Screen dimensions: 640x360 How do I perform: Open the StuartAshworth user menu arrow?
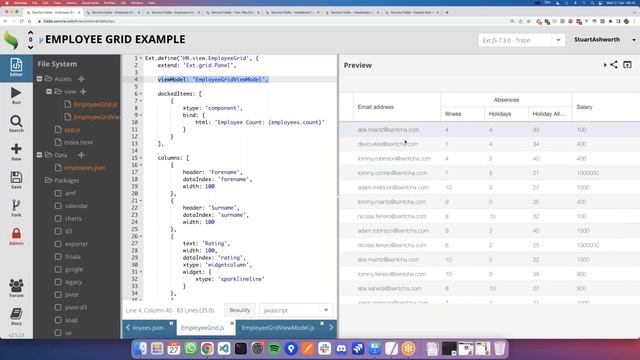coord(633,40)
